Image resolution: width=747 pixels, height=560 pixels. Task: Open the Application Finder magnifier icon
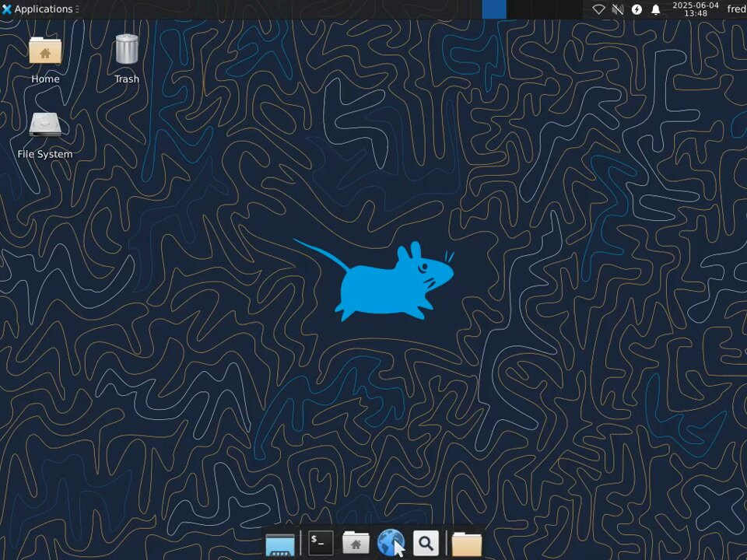coord(426,544)
